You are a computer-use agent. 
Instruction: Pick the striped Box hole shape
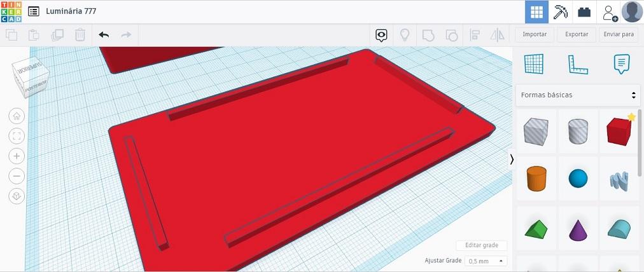click(536, 132)
